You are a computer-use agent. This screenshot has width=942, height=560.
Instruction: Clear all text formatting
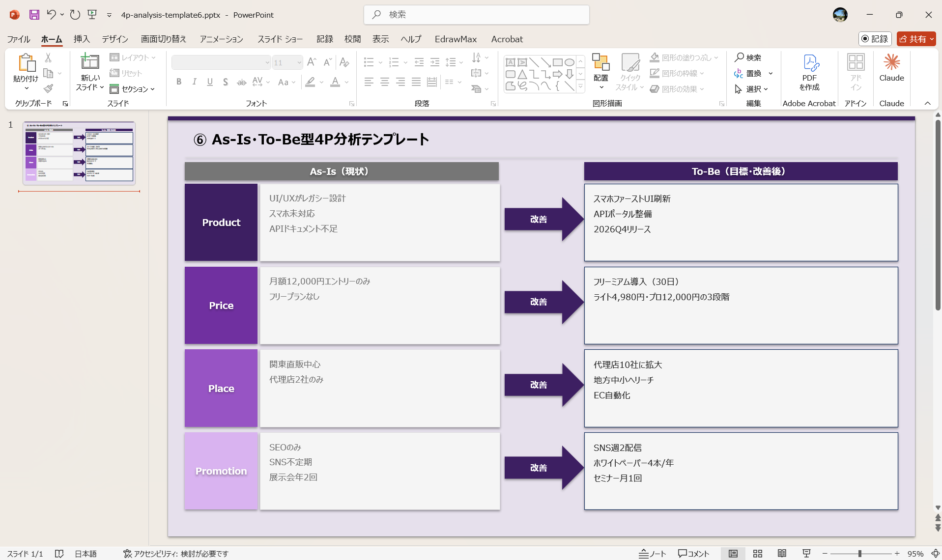pos(344,62)
